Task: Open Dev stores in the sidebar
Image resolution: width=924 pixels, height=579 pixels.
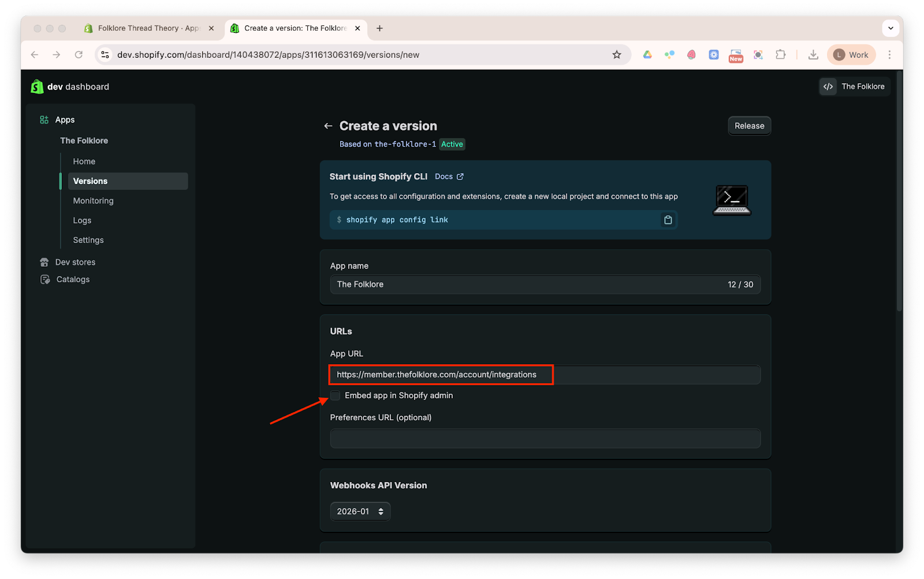Action: (x=75, y=262)
